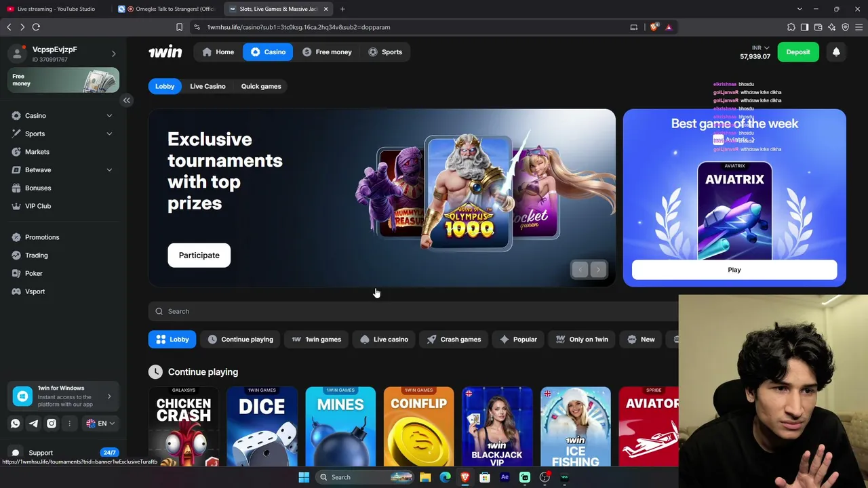Filter by Popular games category
868x488 pixels.
[519, 340]
